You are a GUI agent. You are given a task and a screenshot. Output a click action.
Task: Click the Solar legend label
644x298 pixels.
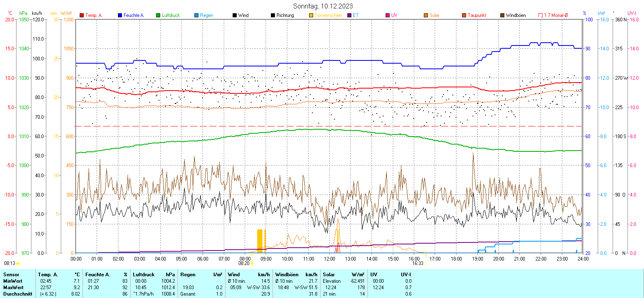pyautogui.click(x=434, y=15)
